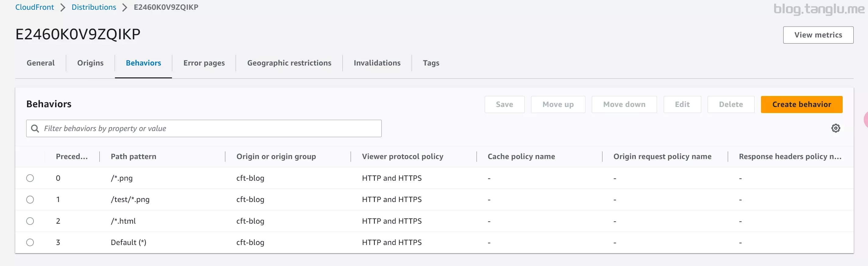The height and width of the screenshot is (266, 868).
Task: Sort by Path pattern column header
Action: [x=134, y=157]
